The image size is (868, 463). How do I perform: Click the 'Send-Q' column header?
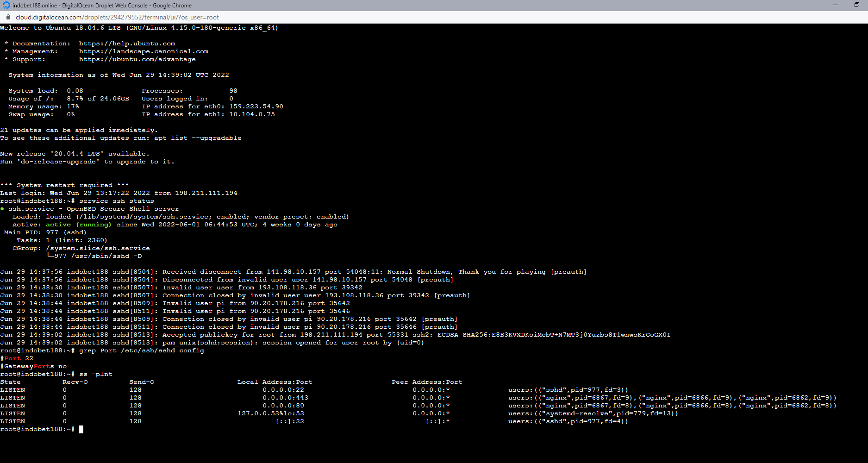click(x=142, y=382)
